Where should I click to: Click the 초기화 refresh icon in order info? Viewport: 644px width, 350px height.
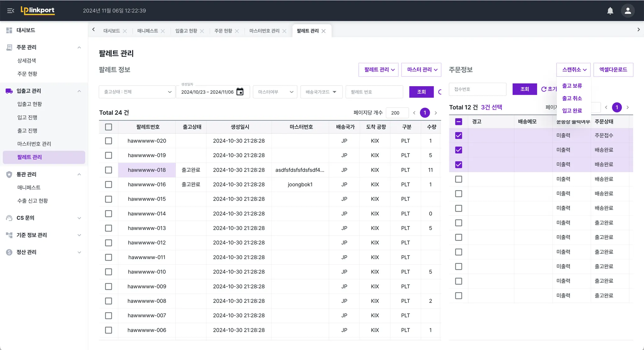(544, 89)
